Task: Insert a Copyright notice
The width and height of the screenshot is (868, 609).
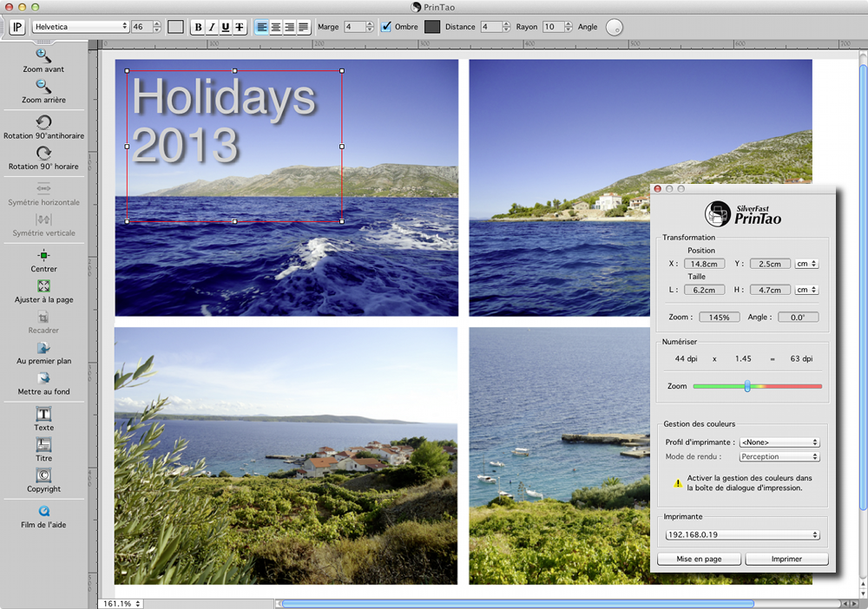Action: click(x=43, y=475)
